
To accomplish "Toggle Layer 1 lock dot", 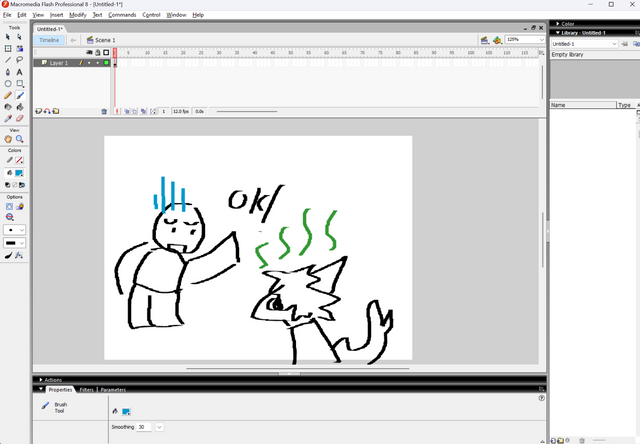I will (98, 63).
